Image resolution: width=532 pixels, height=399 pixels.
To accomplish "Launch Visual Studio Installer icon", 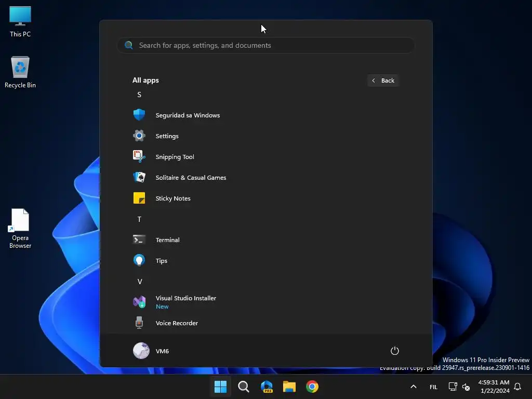I will click(x=139, y=302).
